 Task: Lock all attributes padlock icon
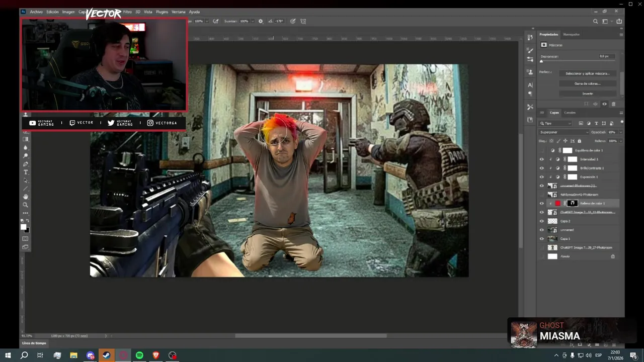pyautogui.click(x=579, y=141)
